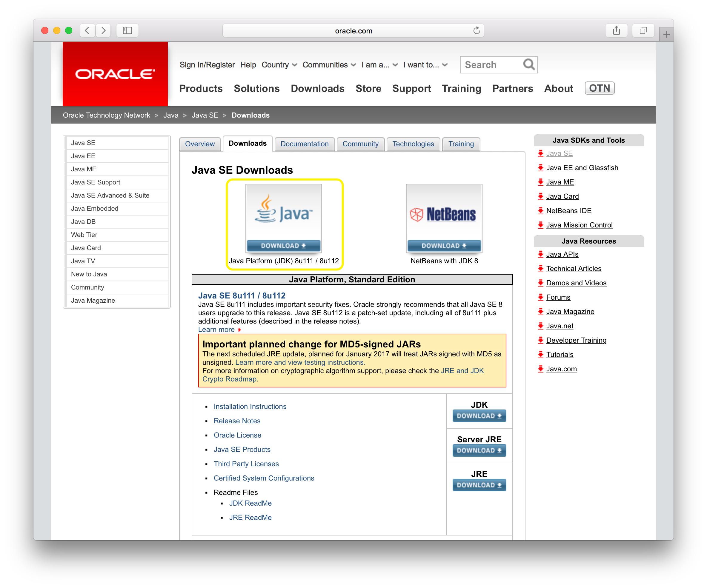Expand the Communities dropdown

pos(329,65)
